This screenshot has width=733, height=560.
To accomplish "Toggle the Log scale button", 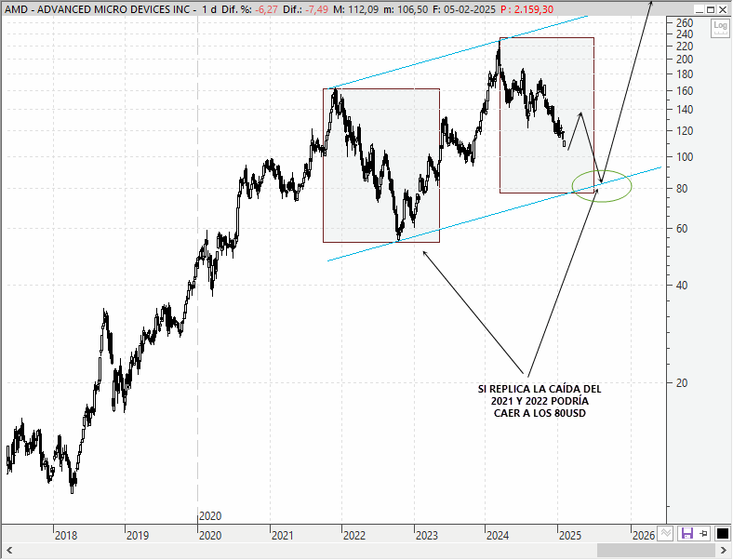I will point(720,28).
